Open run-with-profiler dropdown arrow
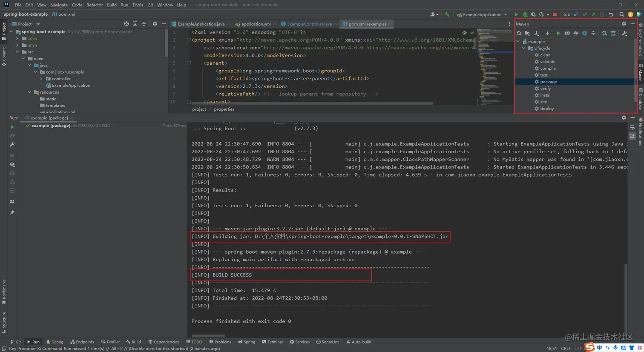 coord(548,14)
